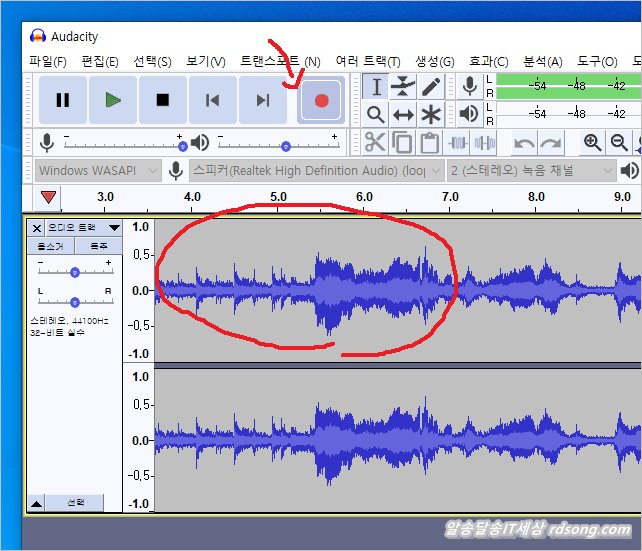Select the pencil Draw tool
Viewport: 642px width, 551px height.
tap(431, 87)
